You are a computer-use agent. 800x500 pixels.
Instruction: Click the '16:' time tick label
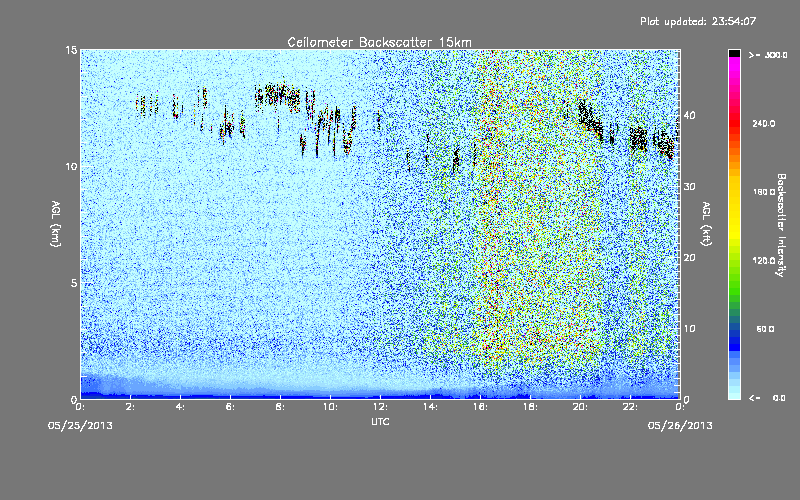480,407
